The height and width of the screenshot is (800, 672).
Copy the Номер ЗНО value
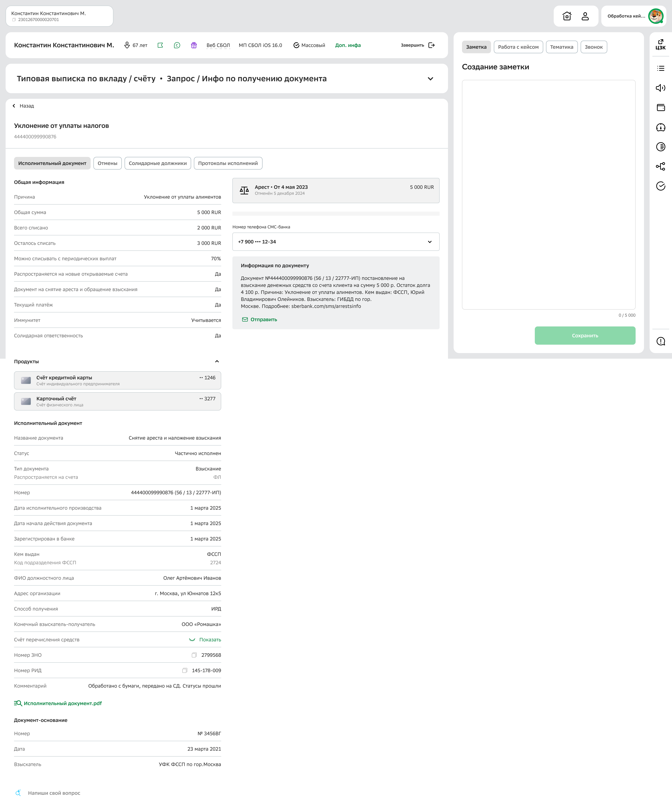pos(194,655)
